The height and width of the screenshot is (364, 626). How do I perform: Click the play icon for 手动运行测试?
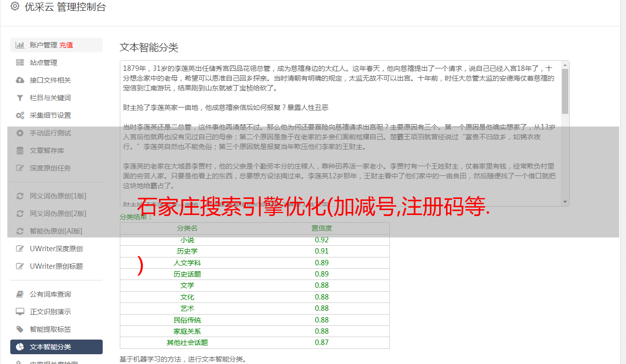coord(20,133)
